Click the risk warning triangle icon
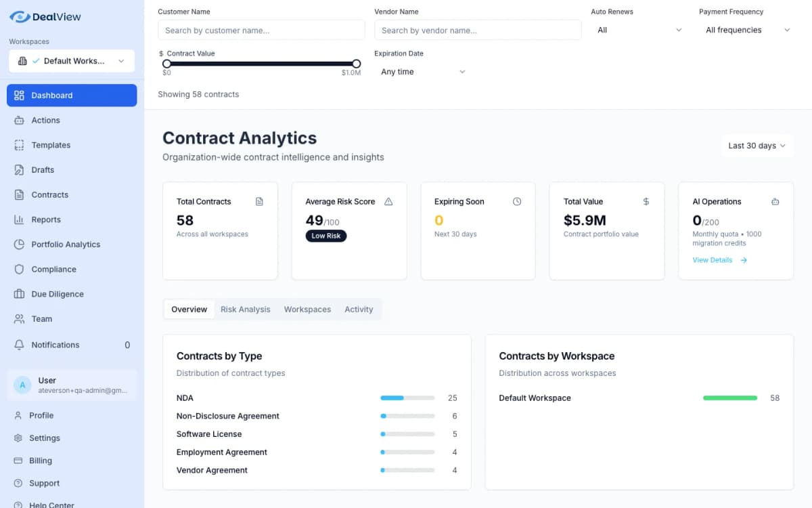 coord(388,201)
